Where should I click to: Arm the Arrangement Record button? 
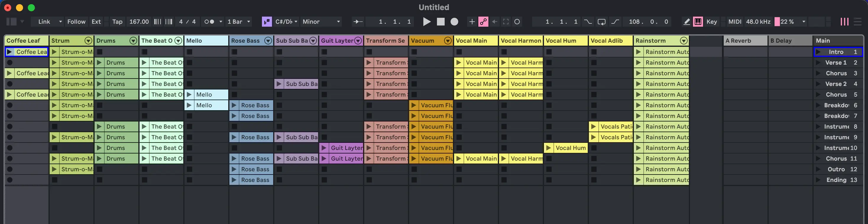(454, 22)
